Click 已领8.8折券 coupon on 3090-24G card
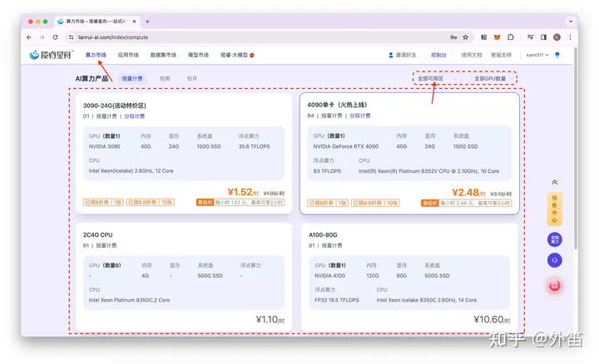Image resolution: width=599 pixels, height=364 pixels. pyautogui.click(x=150, y=202)
